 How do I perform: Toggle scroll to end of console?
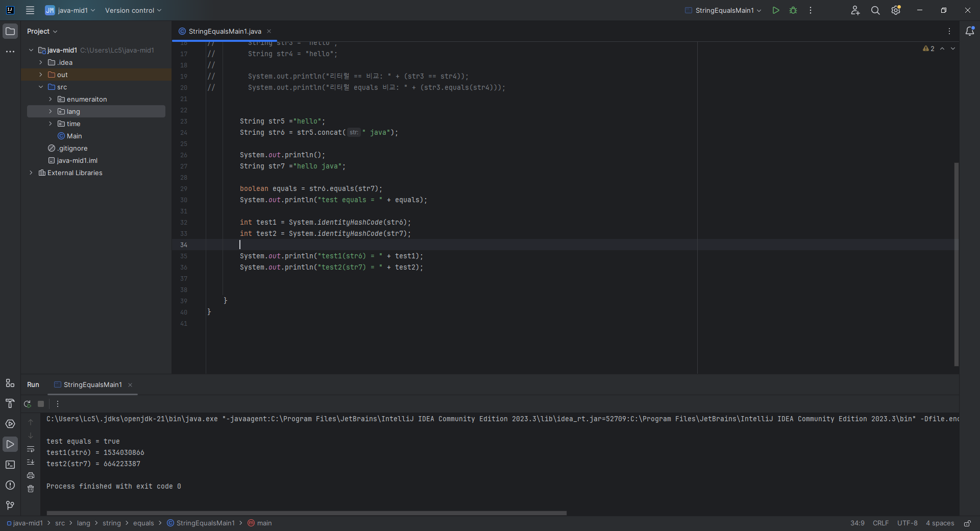pyautogui.click(x=31, y=462)
